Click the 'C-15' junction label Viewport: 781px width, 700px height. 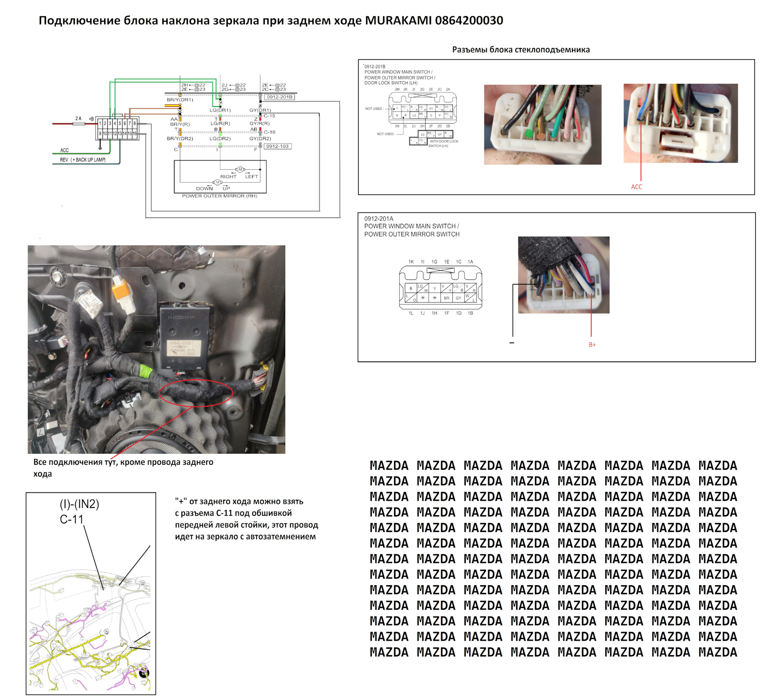point(269,116)
